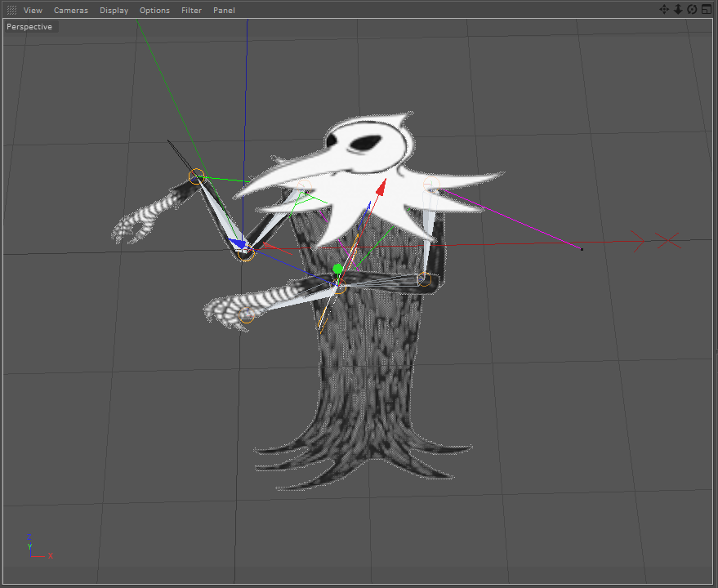Select the blue axis arrowhead at the elbow
Viewport: 718px width, 588px height.
coord(237,243)
